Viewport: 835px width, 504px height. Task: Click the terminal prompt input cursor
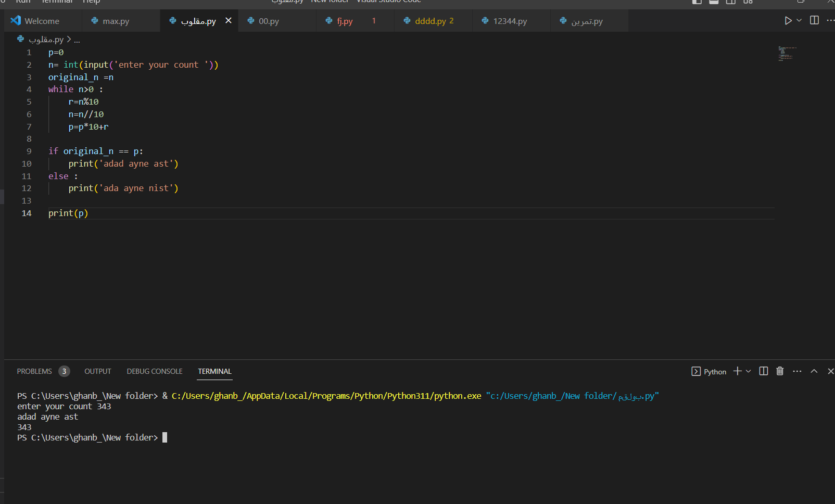click(165, 438)
